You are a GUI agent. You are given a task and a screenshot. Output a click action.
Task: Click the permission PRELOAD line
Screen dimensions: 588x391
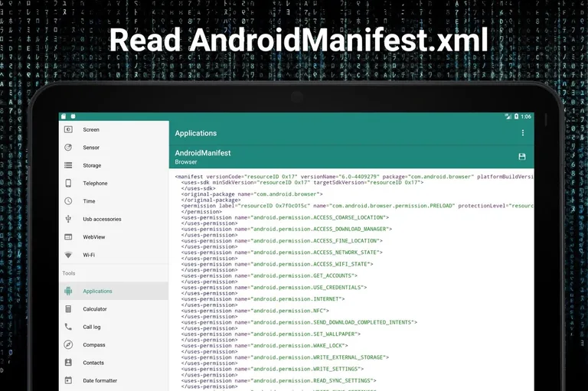click(358, 205)
